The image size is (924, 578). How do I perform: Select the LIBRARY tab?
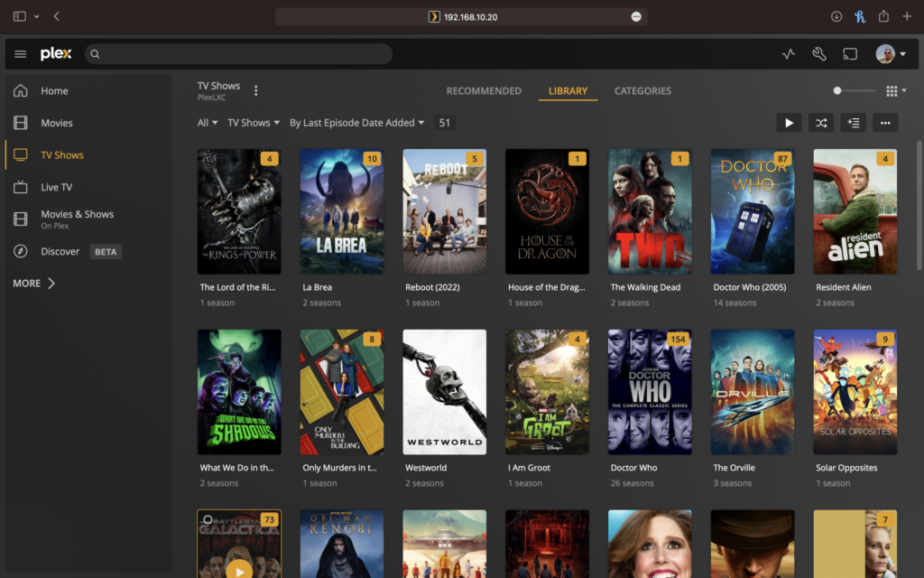(568, 91)
